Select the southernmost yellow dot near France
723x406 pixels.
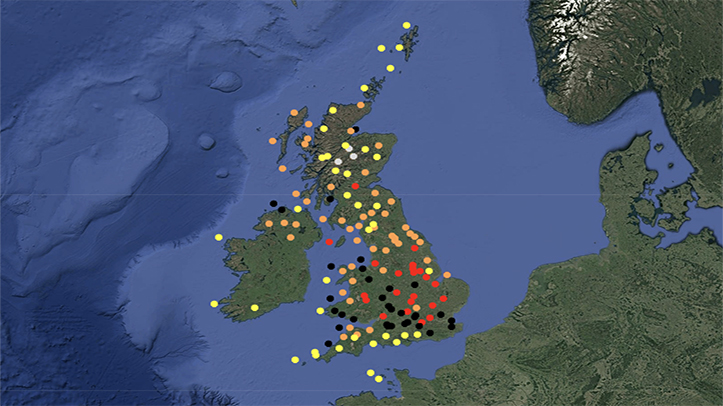[x=378, y=379]
